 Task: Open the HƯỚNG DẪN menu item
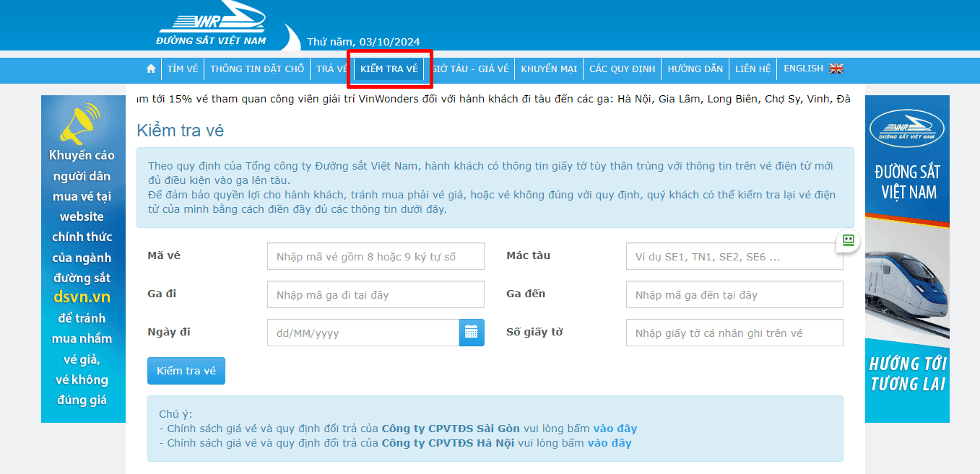(x=695, y=69)
